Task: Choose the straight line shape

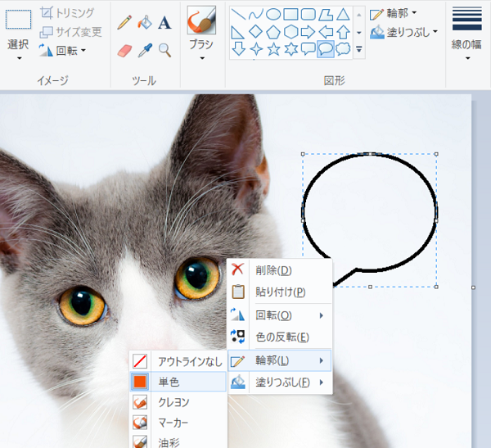Action: (x=238, y=15)
